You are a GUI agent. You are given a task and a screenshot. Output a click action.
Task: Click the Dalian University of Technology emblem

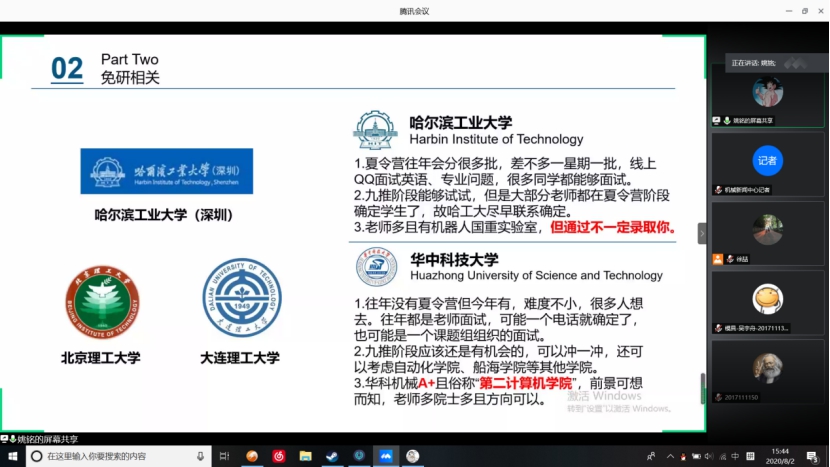[x=242, y=298]
